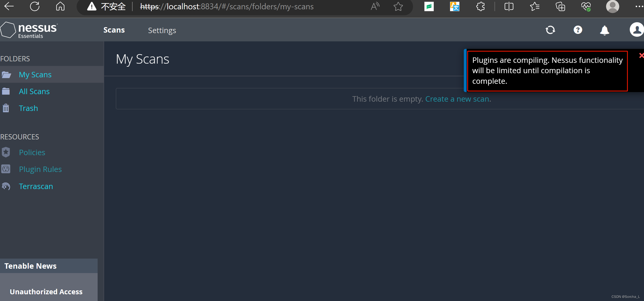Open the Trash folder
Image resolution: width=644 pixels, height=301 pixels.
pyautogui.click(x=28, y=108)
